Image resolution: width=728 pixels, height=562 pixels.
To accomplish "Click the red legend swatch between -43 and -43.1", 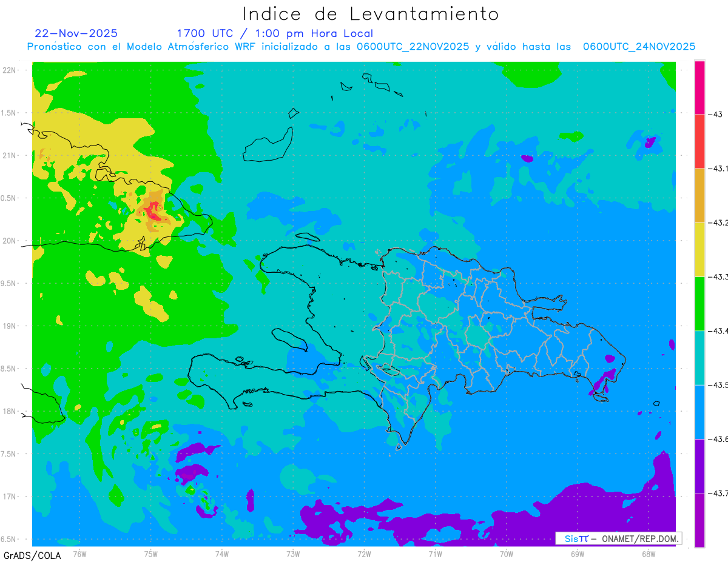I will (x=699, y=141).
